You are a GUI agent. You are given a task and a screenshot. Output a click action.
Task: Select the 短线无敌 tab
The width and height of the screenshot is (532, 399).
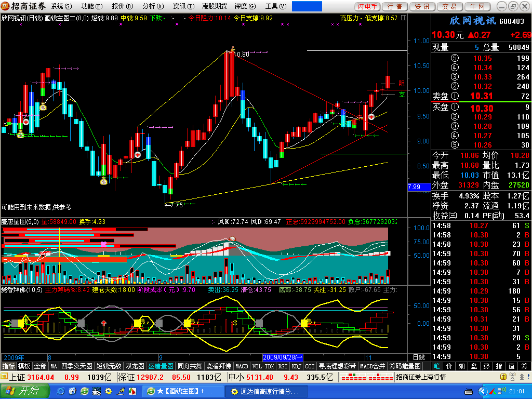pos(109,366)
